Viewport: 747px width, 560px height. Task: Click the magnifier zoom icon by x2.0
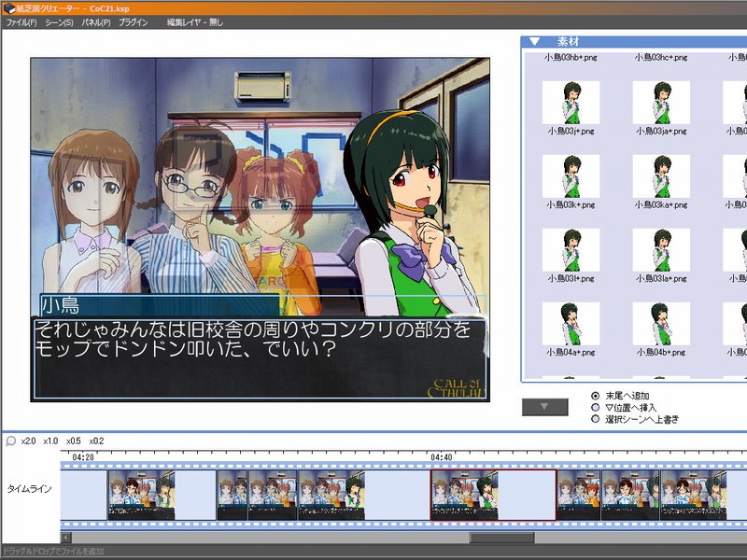pyautogui.click(x=10, y=441)
